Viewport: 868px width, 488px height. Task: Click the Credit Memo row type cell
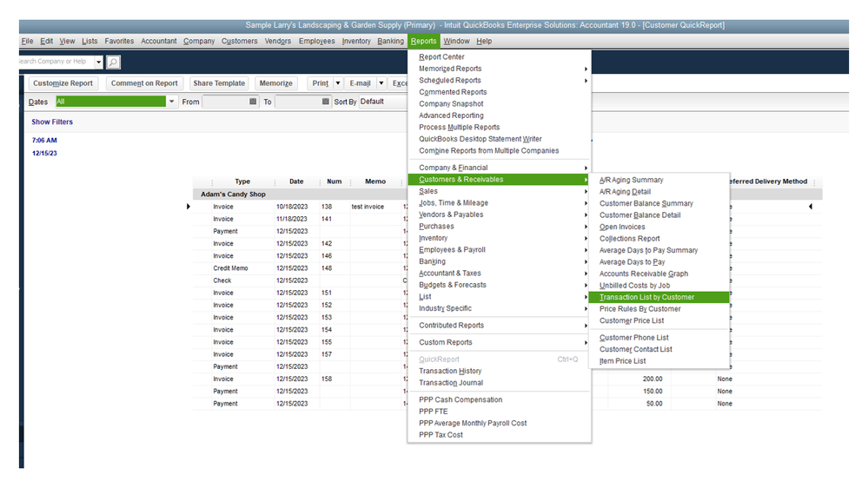click(231, 268)
